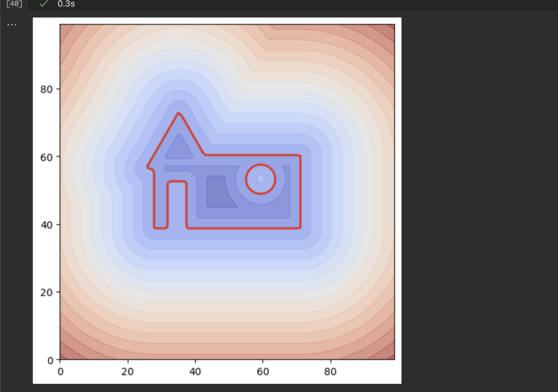Viewport: 558px width, 392px height.
Task: Open the cell output more actions menu
Action: pos(12,24)
